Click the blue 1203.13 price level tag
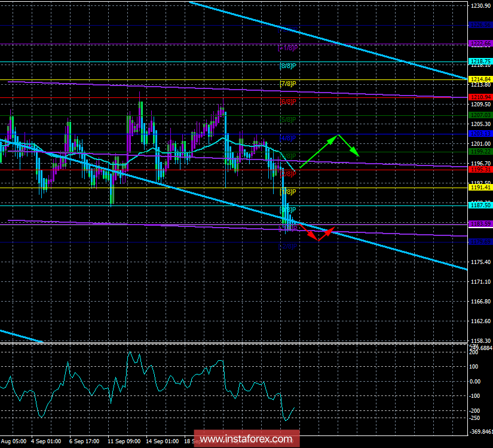The image size is (493, 448). point(480,134)
